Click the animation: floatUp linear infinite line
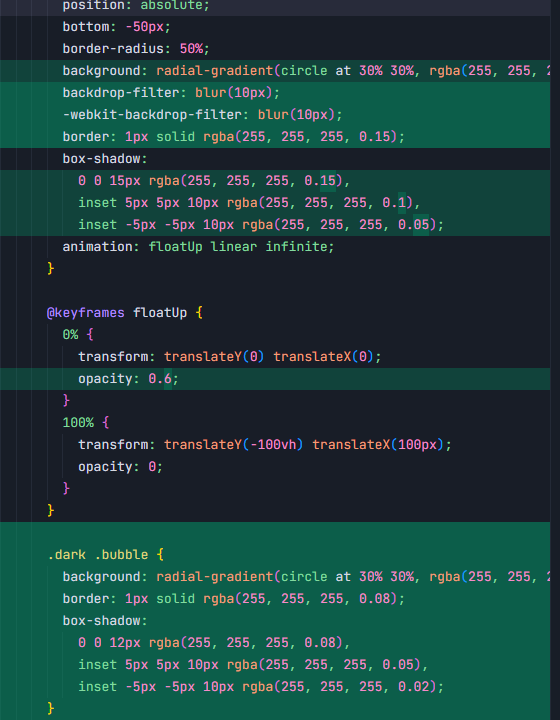 (198, 247)
